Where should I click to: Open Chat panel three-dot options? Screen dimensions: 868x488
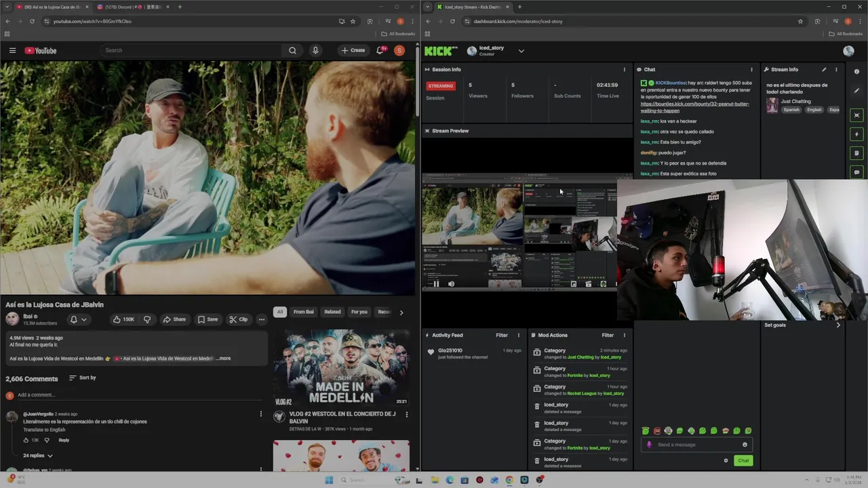(751, 69)
